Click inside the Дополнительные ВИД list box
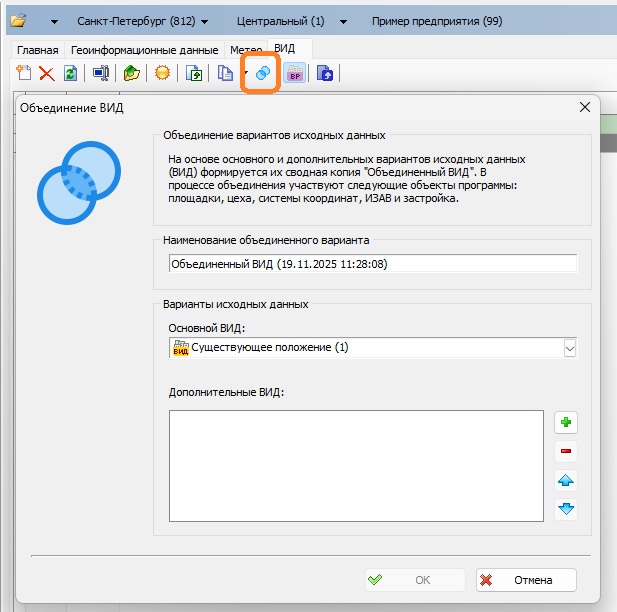 [356, 465]
